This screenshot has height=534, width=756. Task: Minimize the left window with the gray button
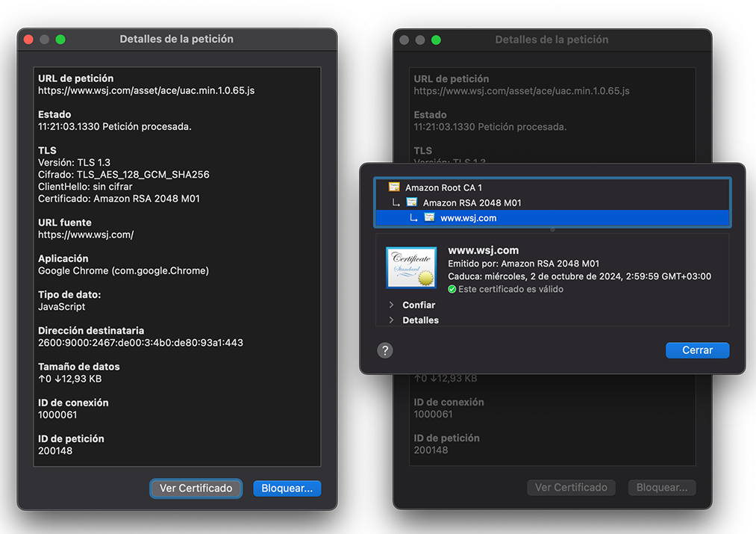pyautogui.click(x=44, y=40)
